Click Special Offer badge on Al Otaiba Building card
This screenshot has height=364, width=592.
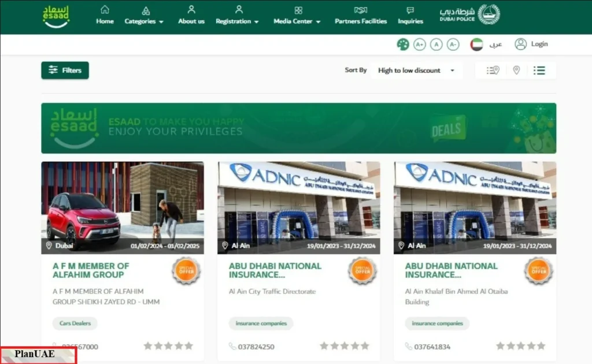539,270
